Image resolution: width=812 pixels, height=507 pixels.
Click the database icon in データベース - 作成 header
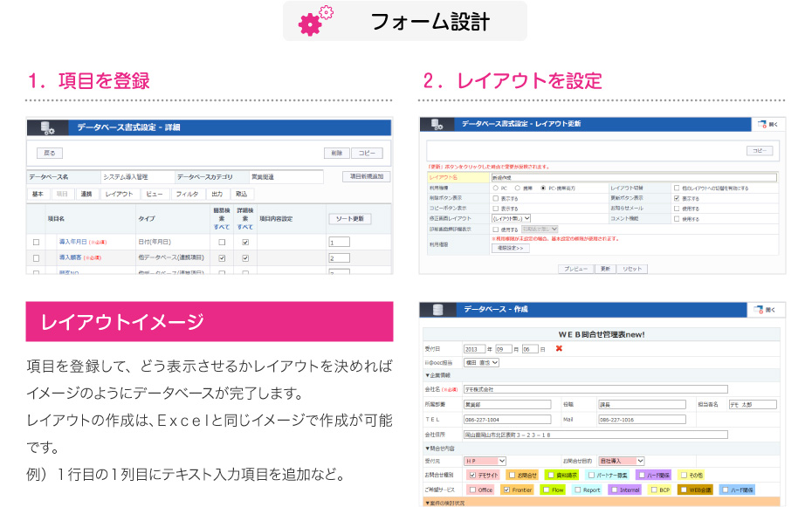pos(438,310)
